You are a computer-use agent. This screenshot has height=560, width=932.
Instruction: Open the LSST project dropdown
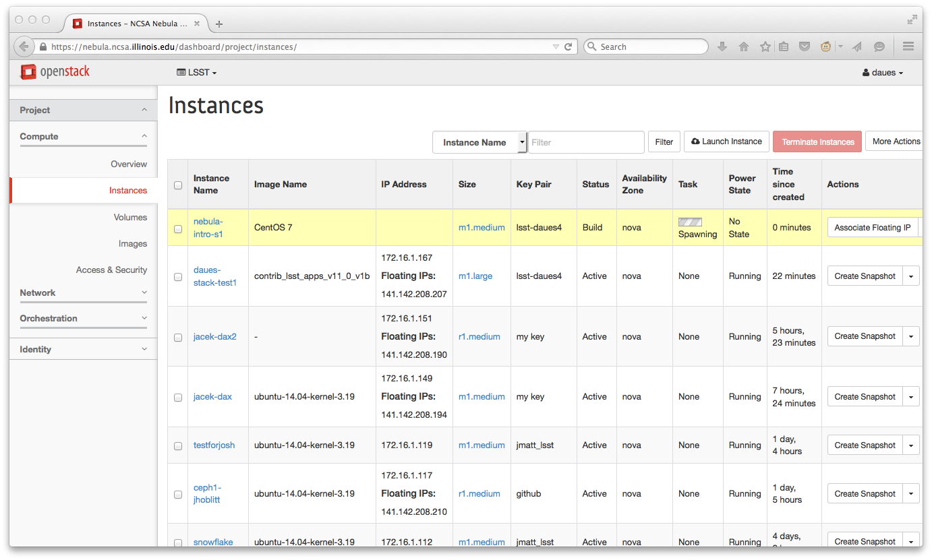tap(196, 72)
